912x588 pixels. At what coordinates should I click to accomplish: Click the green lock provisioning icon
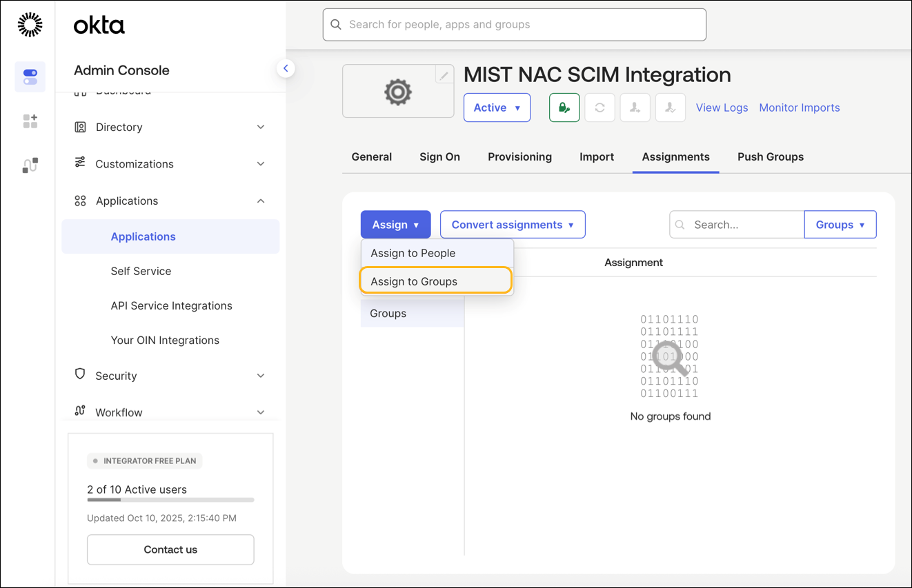[564, 108]
